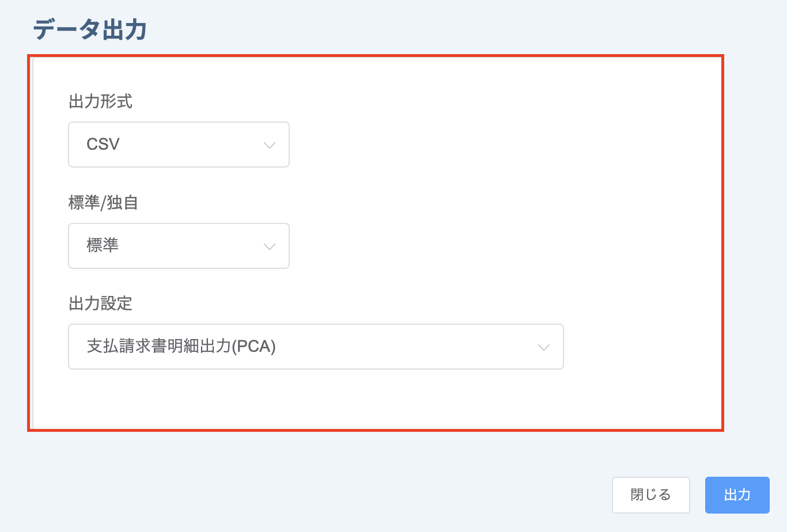Click the 標準/独自 field label
The image size is (787, 532).
click(103, 203)
